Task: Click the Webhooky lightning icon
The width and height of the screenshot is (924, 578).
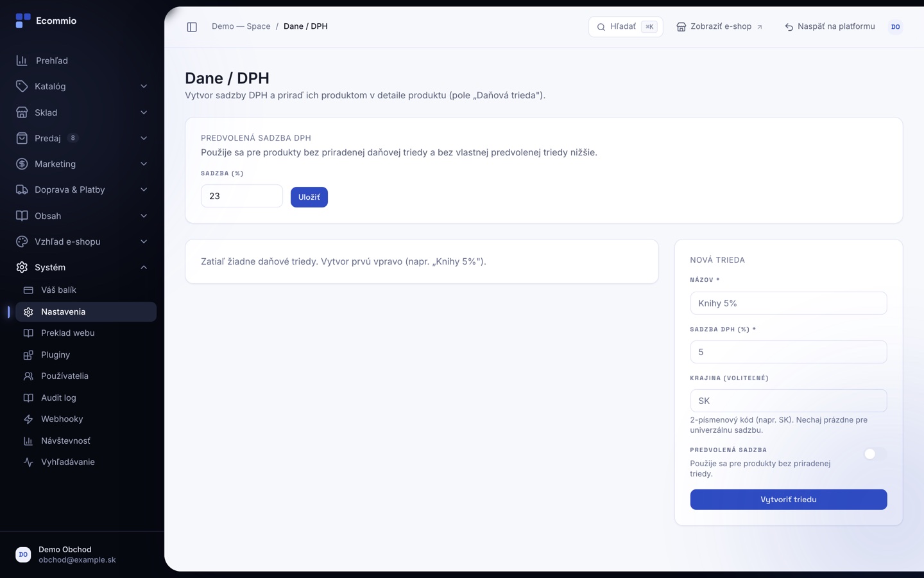Action: (x=28, y=419)
